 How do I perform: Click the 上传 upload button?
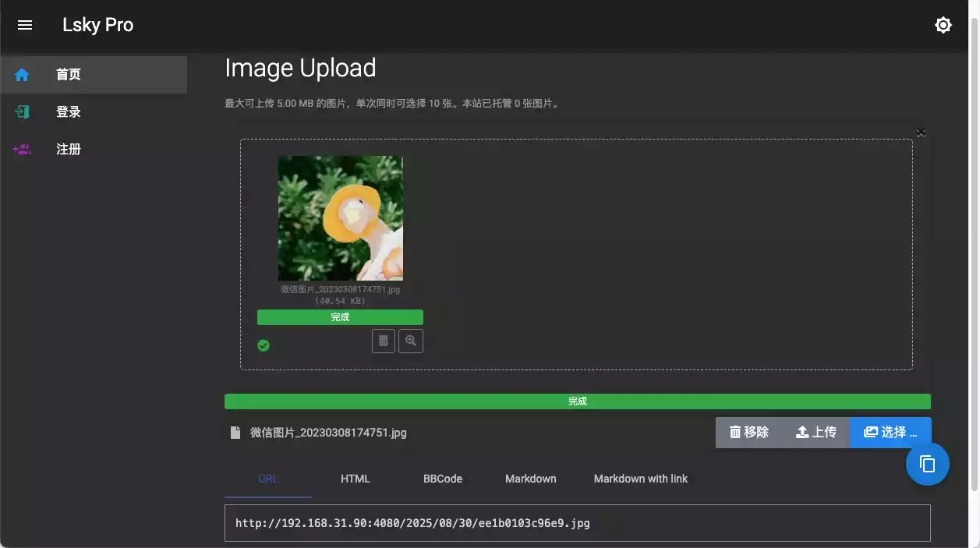coord(815,433)
